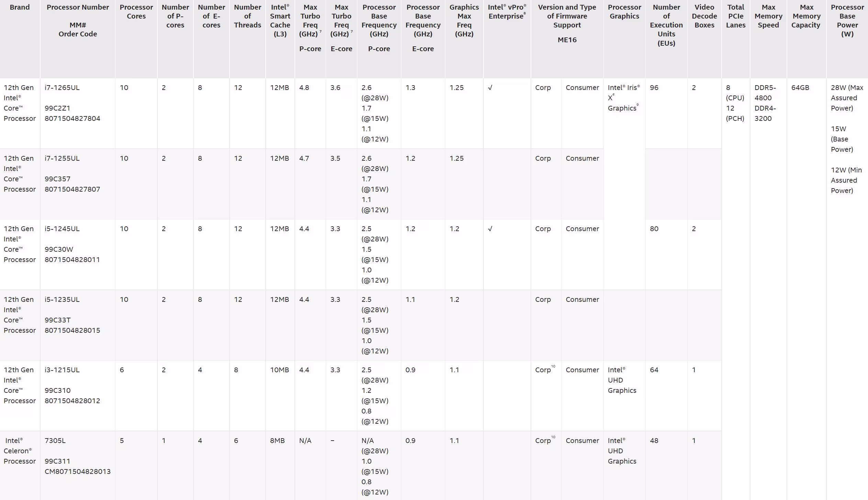The image size is (868, 500).
Task: Click the 64GB max memory capacity value
Action: coord(800,88)
